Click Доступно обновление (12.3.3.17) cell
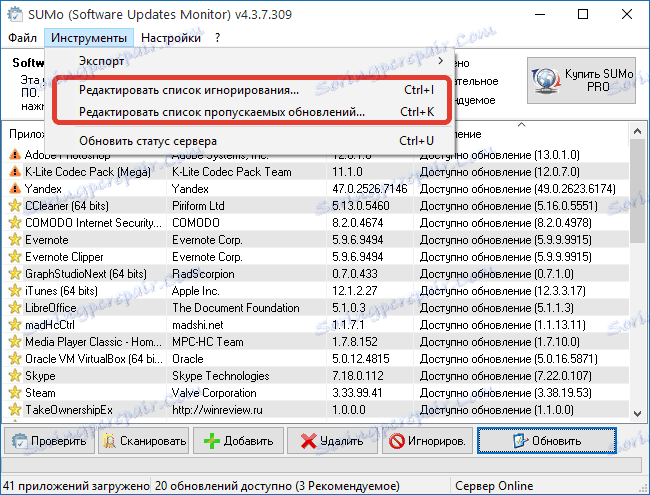The height and width of the screenshot is (495, 650). click(502, 291)
